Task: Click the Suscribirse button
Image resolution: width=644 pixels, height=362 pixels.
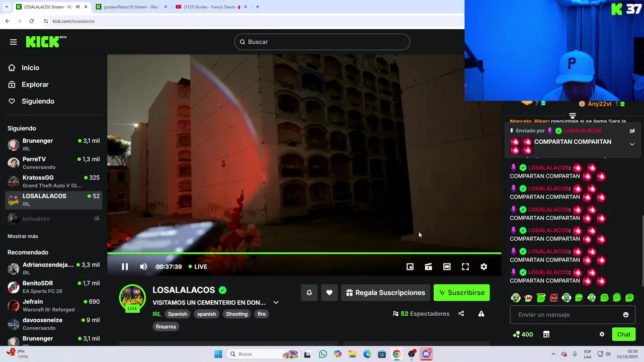Action: [461, 293]
